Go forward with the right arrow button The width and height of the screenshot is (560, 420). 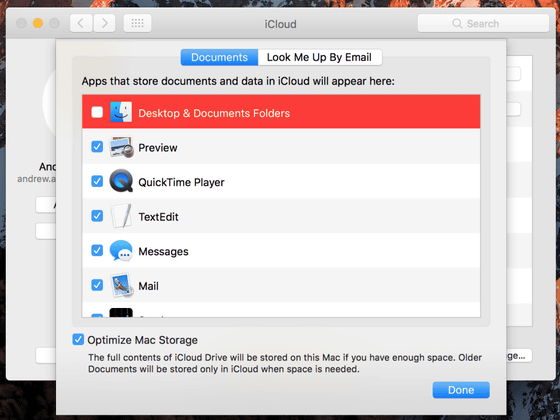pos(104,24)
